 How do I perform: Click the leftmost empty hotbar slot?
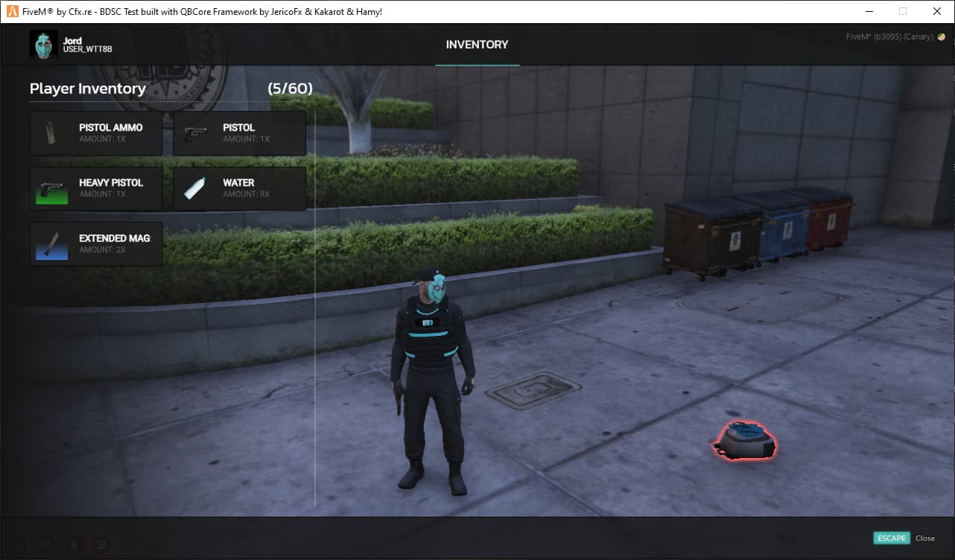[19, 544]
